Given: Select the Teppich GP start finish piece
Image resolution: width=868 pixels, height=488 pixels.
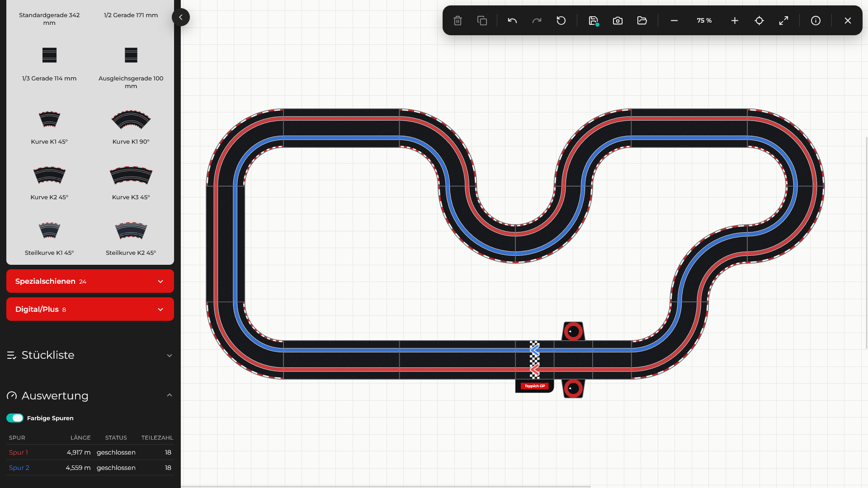Looking at the screenshot, I should click(x=534, y=386).
